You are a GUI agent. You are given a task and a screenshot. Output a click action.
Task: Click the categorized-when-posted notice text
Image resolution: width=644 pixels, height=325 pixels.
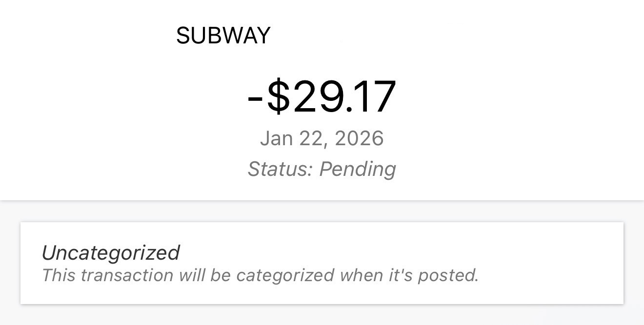click(x=260, y=275)
